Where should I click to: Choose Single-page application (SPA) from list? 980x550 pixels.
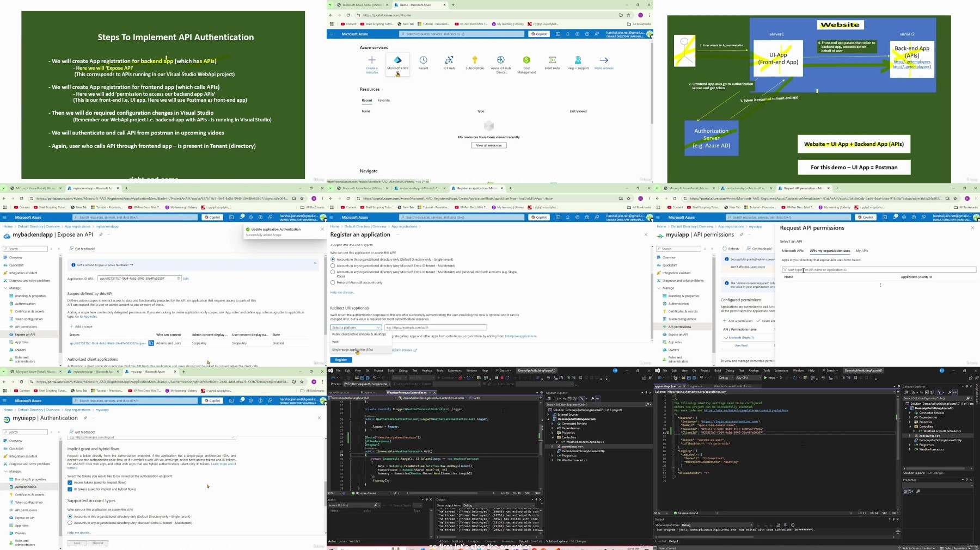point(352,350)
